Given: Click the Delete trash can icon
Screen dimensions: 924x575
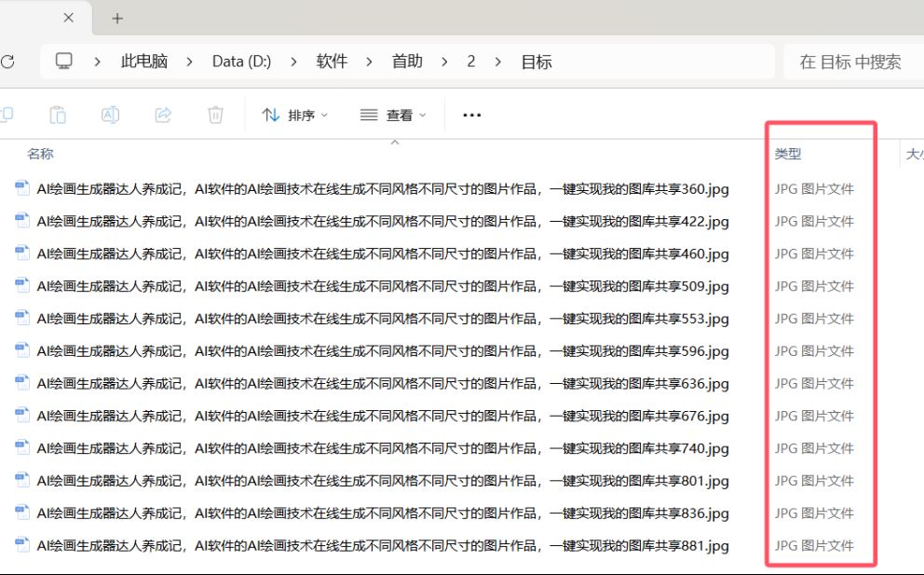Looking at the screenshot, I should (215, 115).
